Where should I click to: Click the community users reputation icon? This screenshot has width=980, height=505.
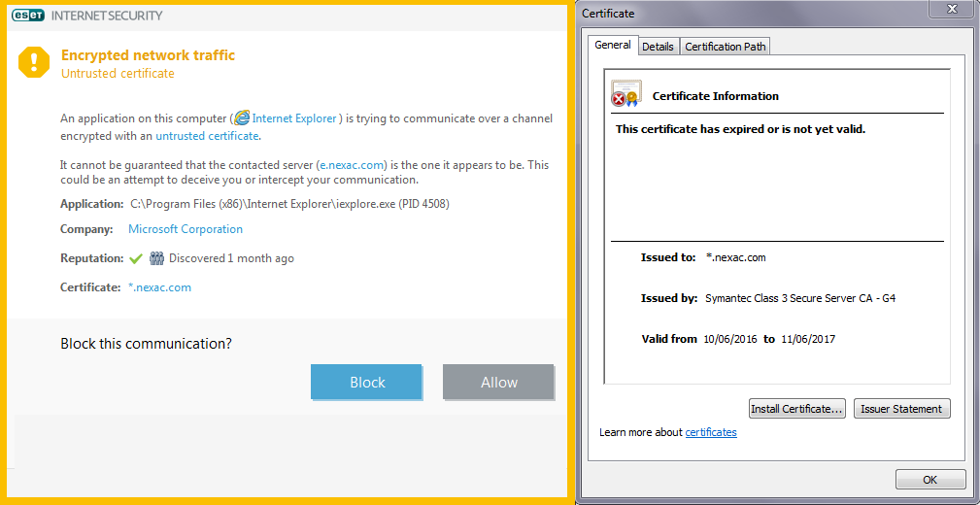pos(157,258)
